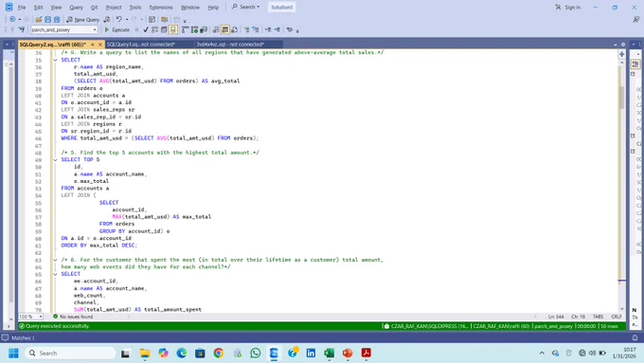Image resolution: width=644 pixels, height=363 pixels.
Task: Open the notifications bell in the bottom bar
Action: (635, 338)
